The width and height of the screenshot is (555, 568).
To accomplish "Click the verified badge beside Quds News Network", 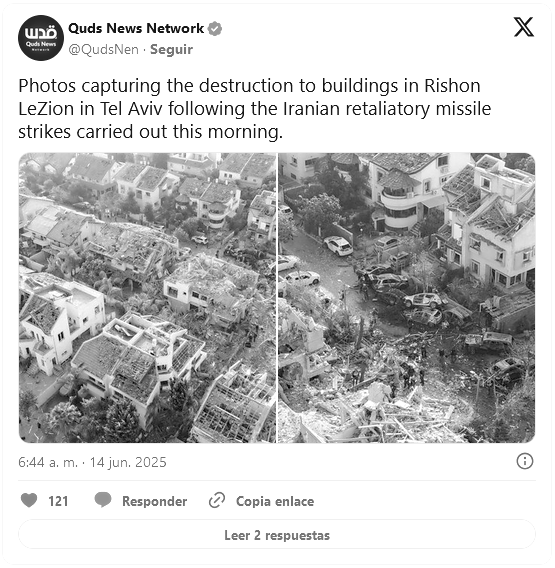I will (x=215, y=29).
